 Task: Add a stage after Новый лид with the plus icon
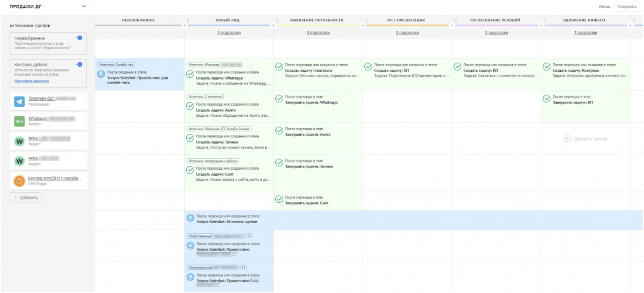(274, 26)
